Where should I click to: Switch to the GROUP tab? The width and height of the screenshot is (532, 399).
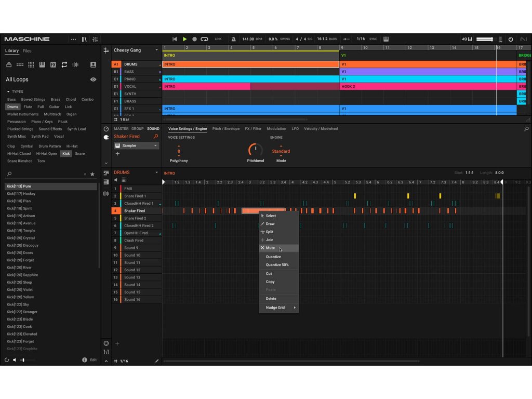[x=137, y=129]
